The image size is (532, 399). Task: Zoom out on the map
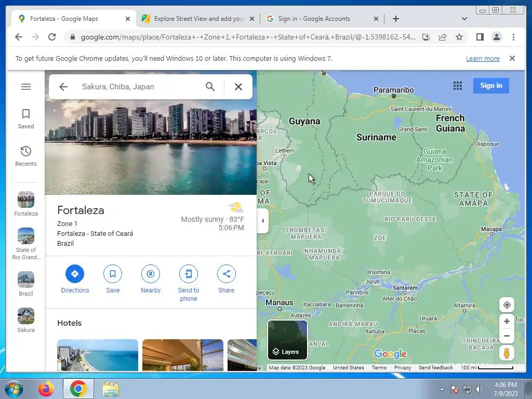click(x=507, y=336)
